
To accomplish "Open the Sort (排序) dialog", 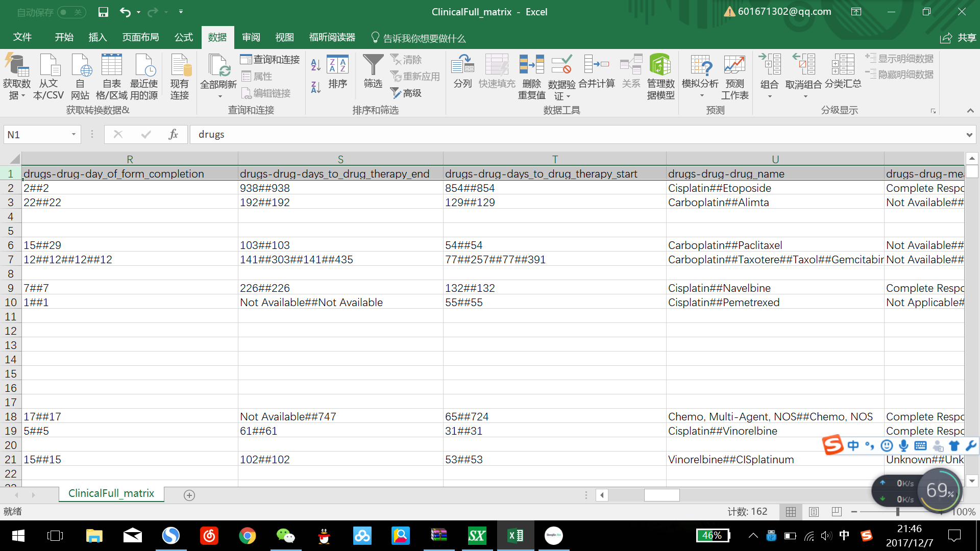I will 337,71.
